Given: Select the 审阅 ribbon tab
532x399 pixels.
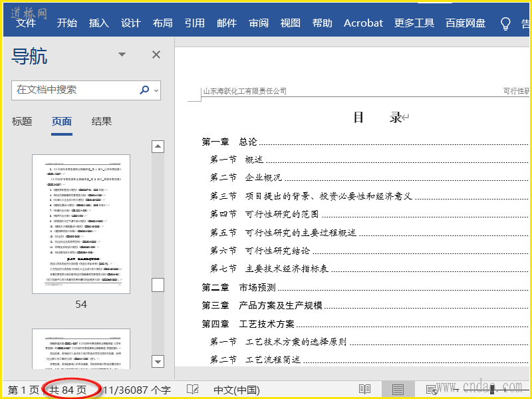Looking at the screenshot, I should 259,23.
